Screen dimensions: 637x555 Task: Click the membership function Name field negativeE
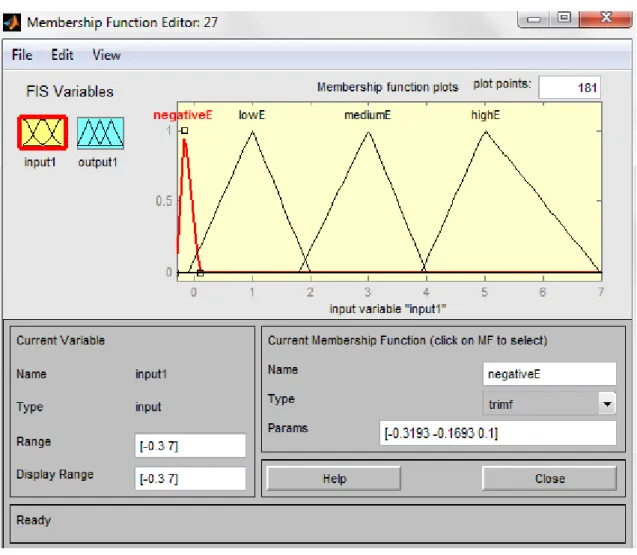(x=549, y=374)
